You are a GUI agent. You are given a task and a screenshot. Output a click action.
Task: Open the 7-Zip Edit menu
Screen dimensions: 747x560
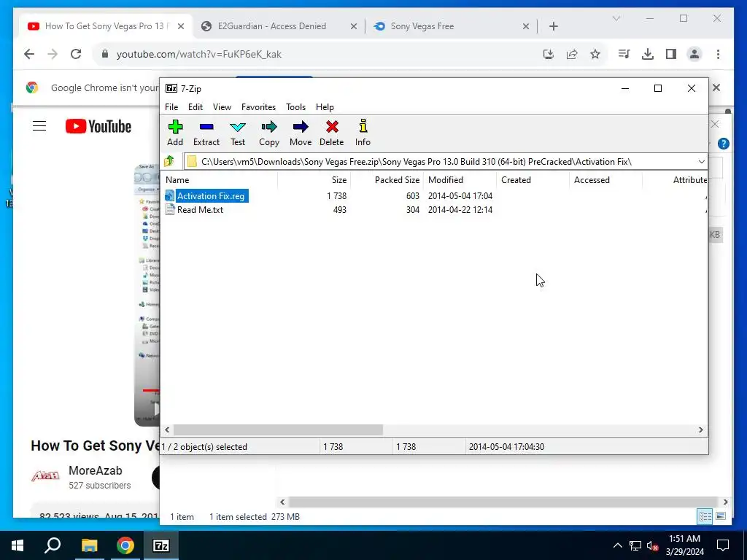(x=196, y=107)
